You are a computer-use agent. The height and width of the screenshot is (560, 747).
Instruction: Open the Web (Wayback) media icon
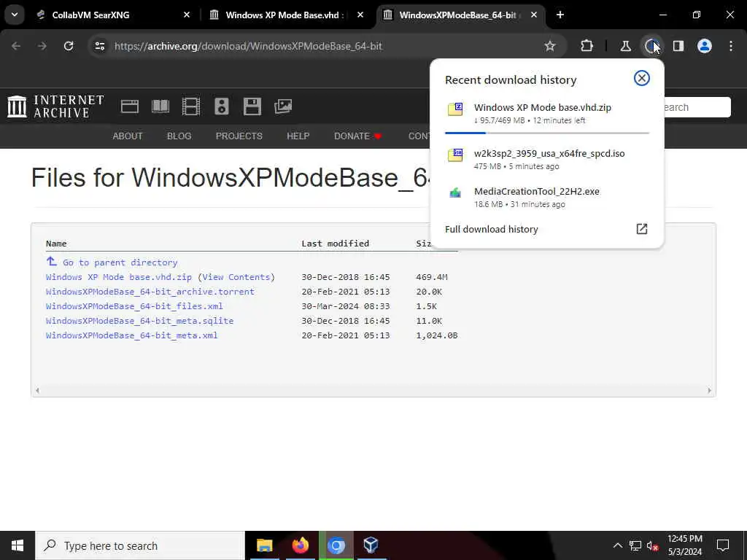point(130,106)
